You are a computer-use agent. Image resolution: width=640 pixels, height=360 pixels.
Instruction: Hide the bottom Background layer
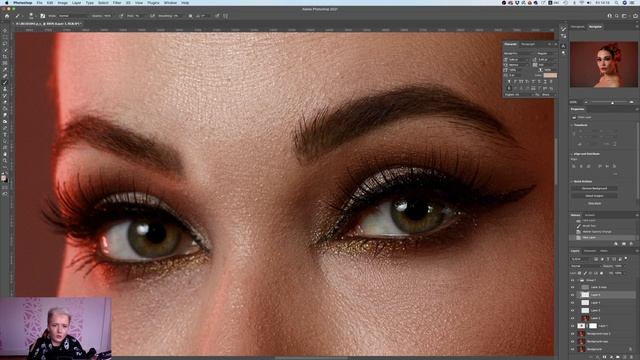(x=572, y=349)
